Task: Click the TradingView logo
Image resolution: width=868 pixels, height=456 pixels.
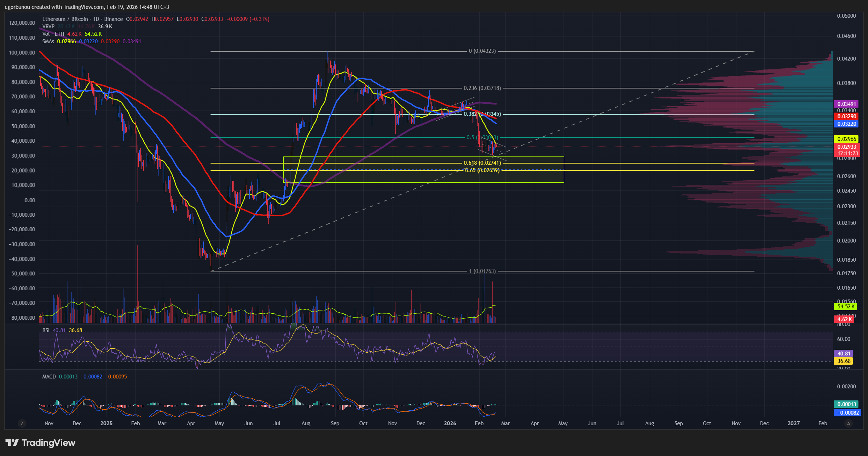Action: 41,443
